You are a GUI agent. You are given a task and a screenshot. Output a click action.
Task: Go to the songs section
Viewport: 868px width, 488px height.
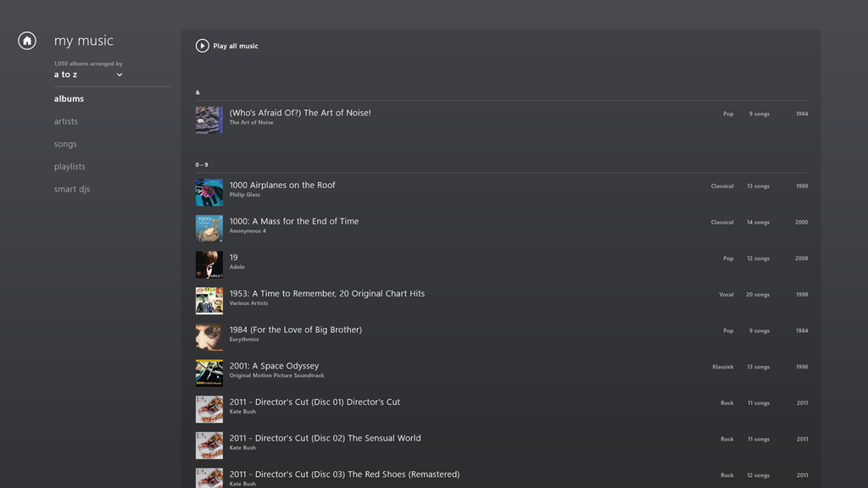(x=65, y=144)
